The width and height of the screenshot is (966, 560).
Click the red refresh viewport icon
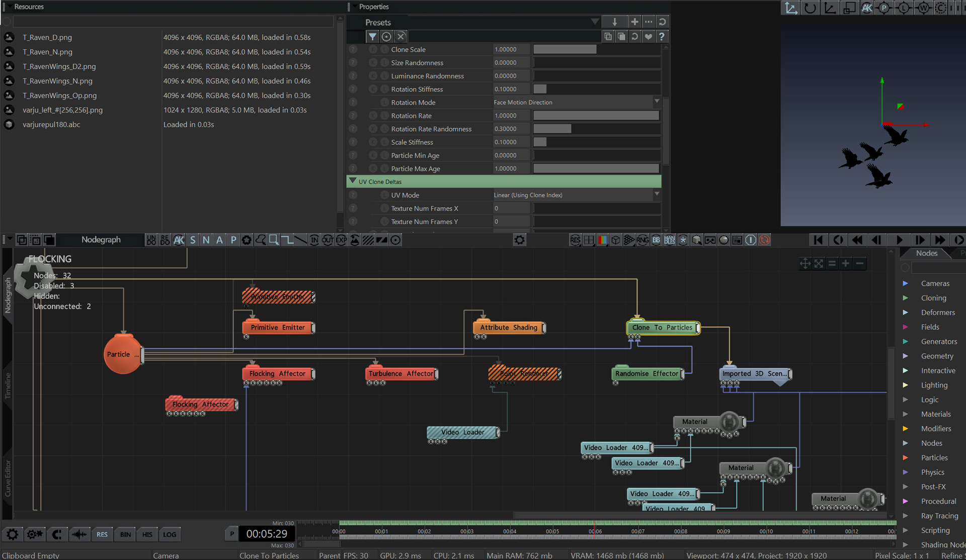(x=764, y=240)
